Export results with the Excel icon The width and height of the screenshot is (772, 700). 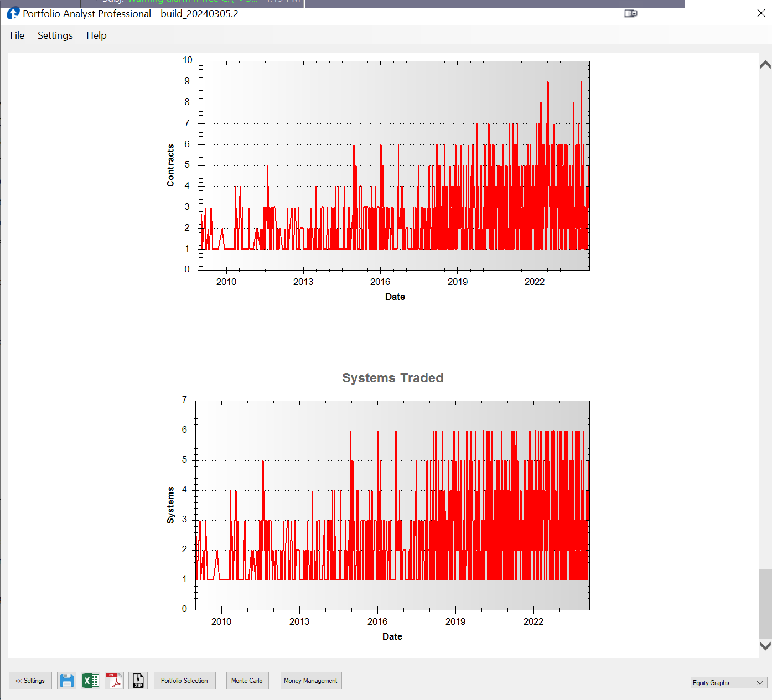pos(90,681)
